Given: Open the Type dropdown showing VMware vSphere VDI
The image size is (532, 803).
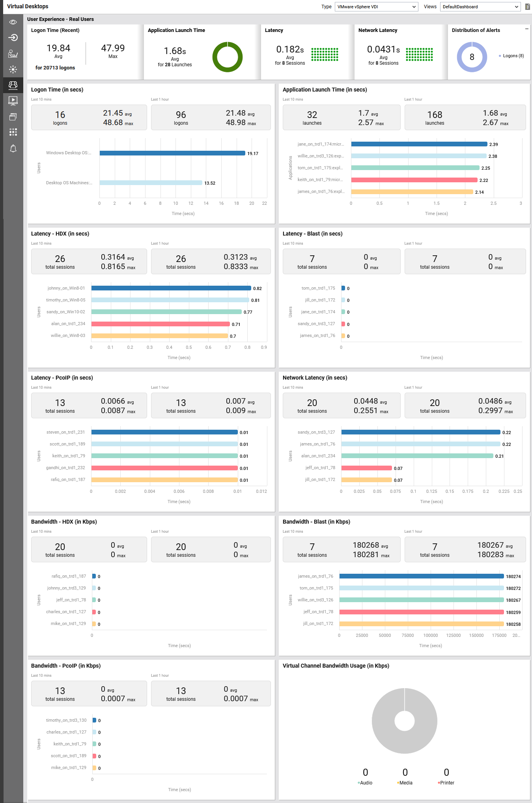Looking at the screenshot, I should click(x=376, y=7).
